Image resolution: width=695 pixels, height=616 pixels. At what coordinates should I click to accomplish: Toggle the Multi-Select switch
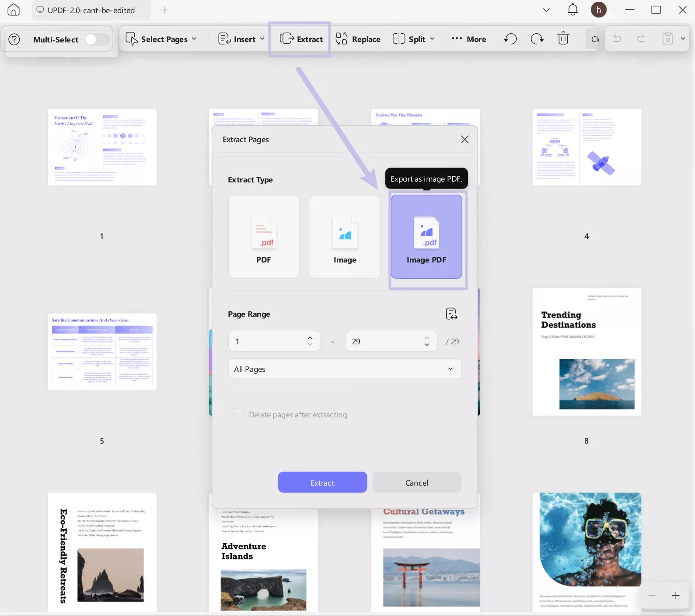[x=97, y=39]
